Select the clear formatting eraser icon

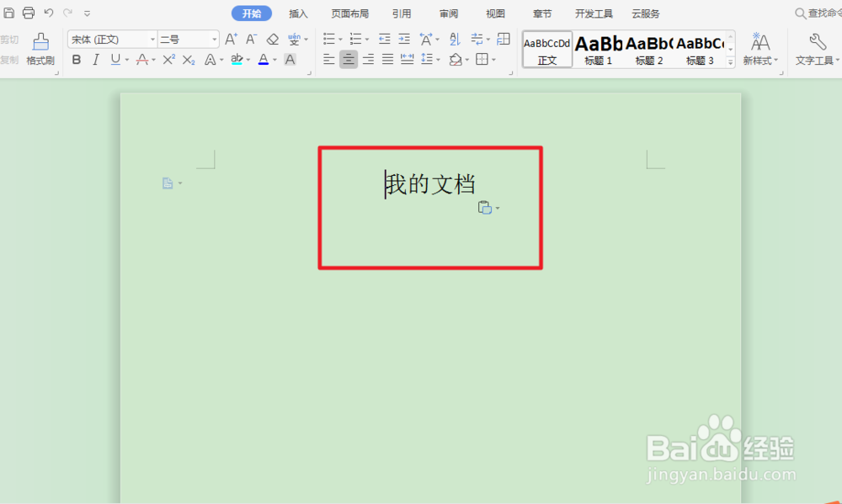tap(272, 39)
